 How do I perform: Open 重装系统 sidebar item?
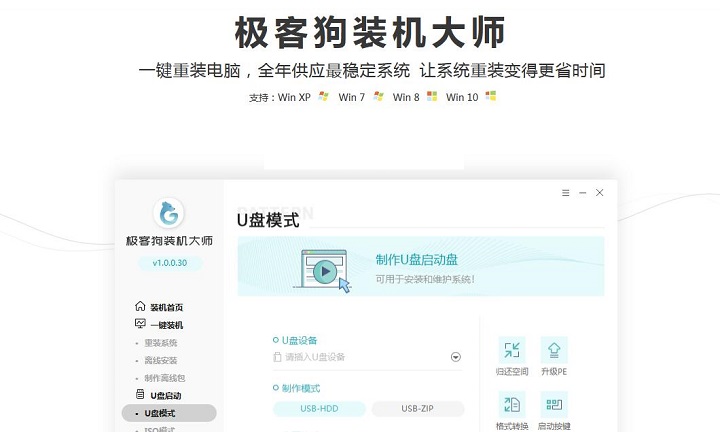tap(161, 343)
